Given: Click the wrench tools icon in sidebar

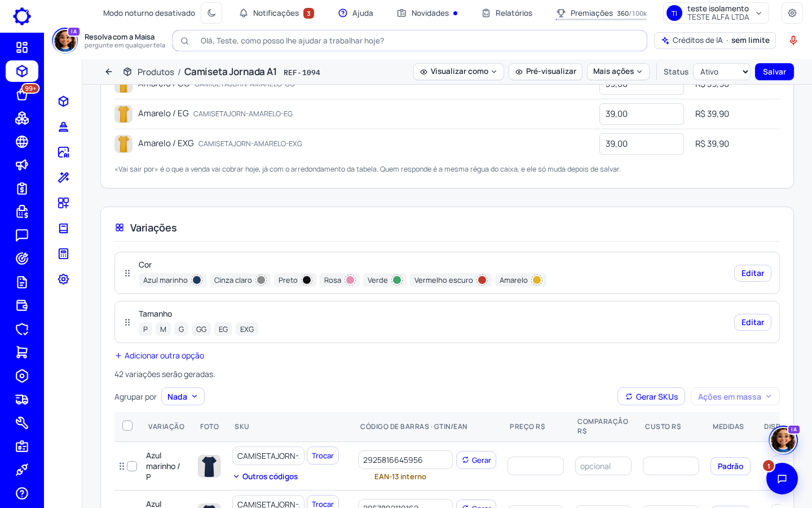Looking at the screenshot, I should [22, 423].
